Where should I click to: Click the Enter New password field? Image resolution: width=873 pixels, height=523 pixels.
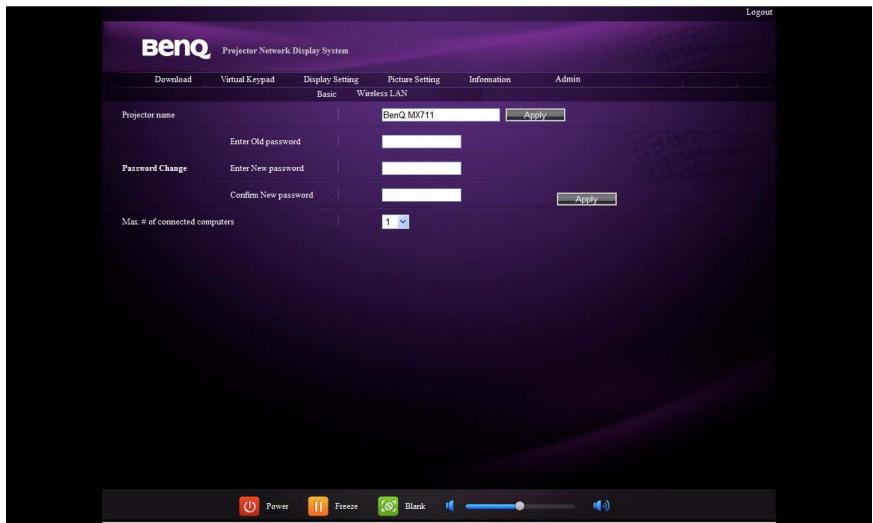pyautogui.click(x=421, y=168)
